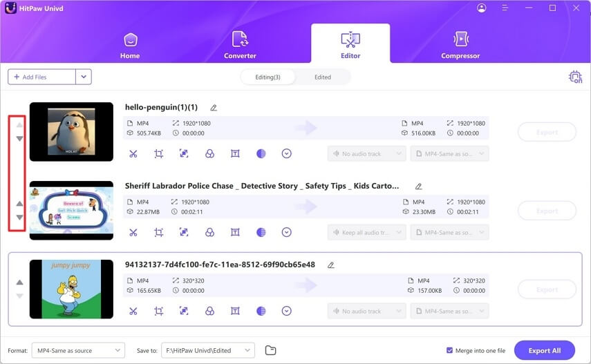This screenshot has width=591, height=364.
Task: Open the third edit tool for 94132137 video
Action: click(x=184, y=312)
